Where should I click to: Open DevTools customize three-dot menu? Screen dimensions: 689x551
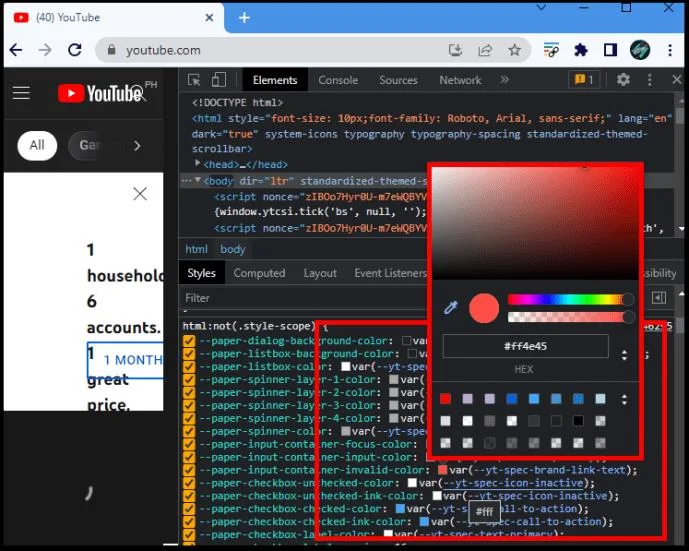tap(649, 80)
